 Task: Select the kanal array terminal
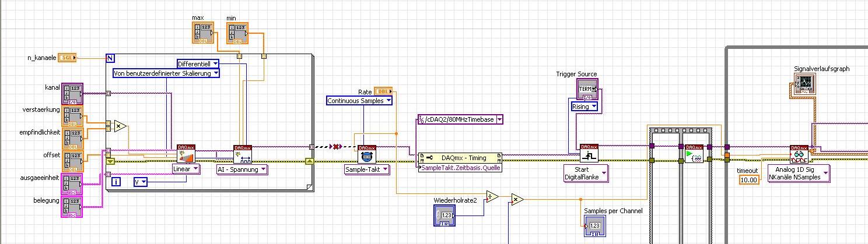72,94
